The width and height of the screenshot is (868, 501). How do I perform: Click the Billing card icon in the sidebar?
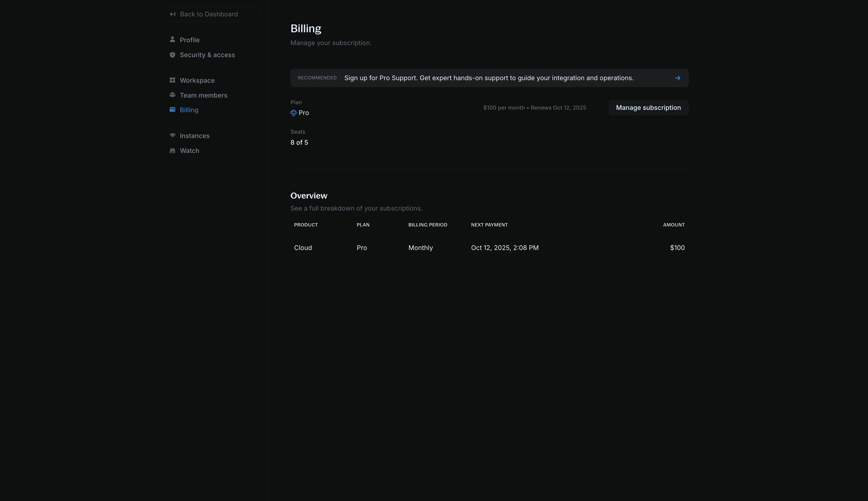[x=172, y=110]
